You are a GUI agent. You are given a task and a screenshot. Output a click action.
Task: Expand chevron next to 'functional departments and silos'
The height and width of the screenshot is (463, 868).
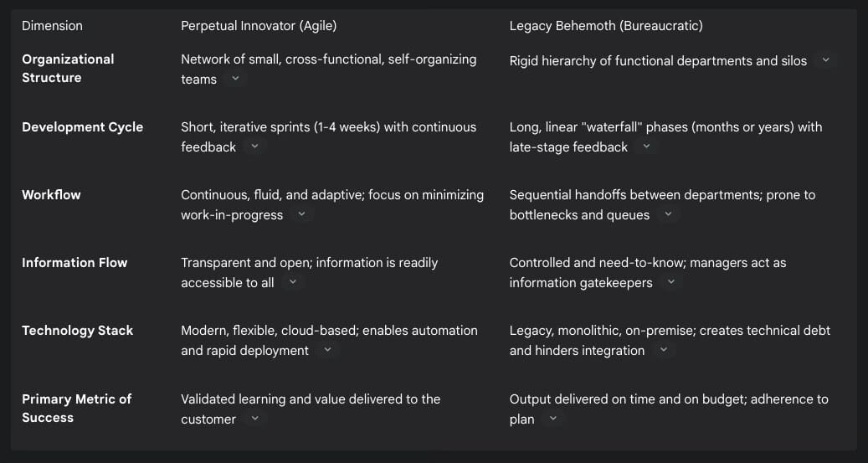tap(825, 59)
